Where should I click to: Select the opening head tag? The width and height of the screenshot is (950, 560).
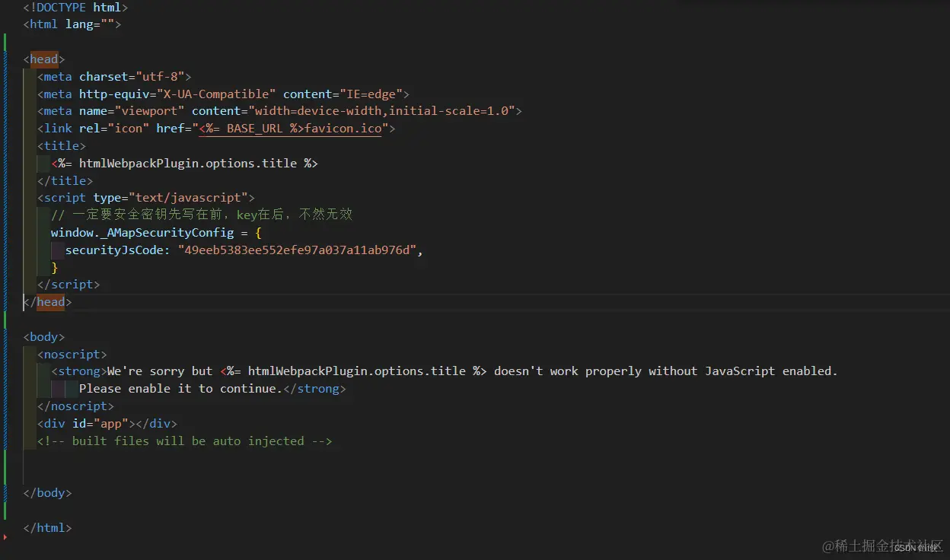(x=44, y=59)
